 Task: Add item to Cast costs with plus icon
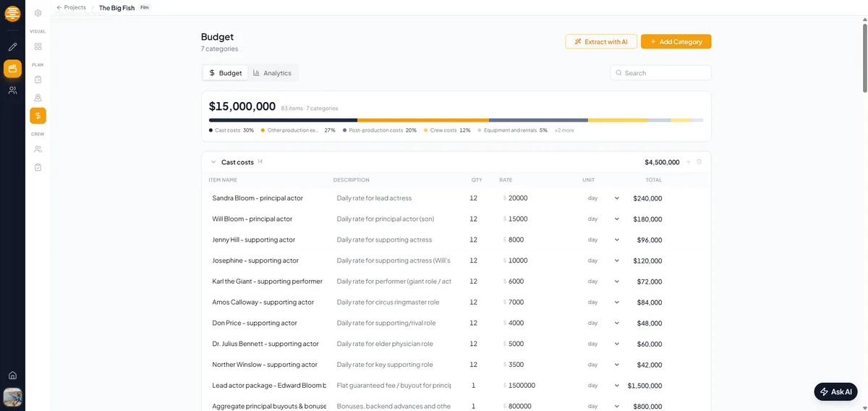(688, 162)
